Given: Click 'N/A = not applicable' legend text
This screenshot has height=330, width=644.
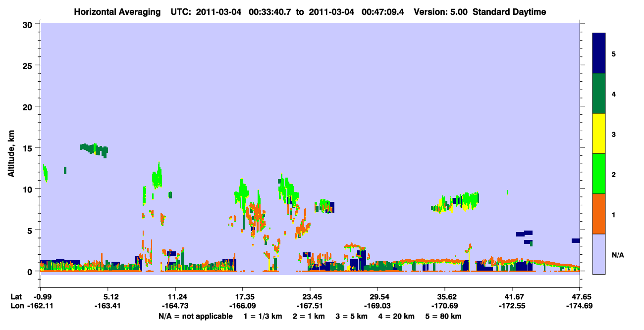Looking at the screenshot, I should (x=195, y=316).
